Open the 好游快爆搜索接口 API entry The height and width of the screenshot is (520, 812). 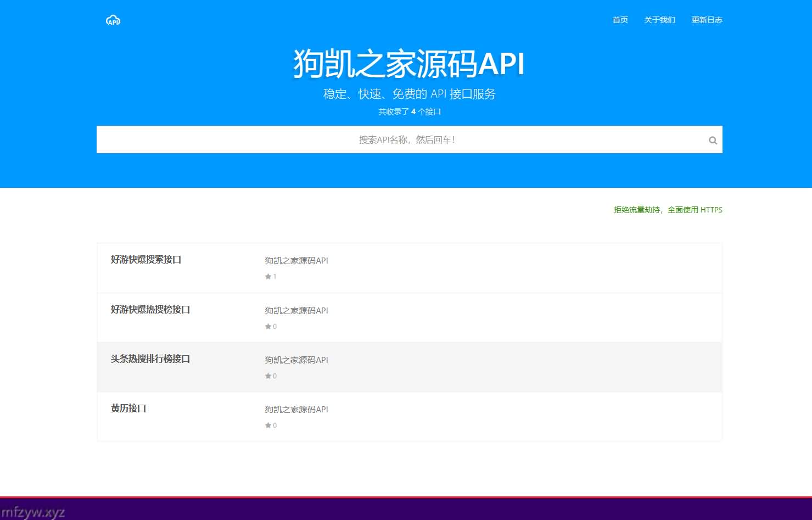(x=146, y=259)
